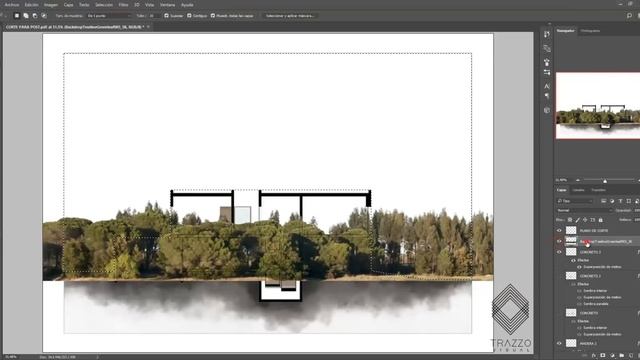Open the Ayuda menu
This screenshot has width=640, height=360.
click(x=187, y=5)
